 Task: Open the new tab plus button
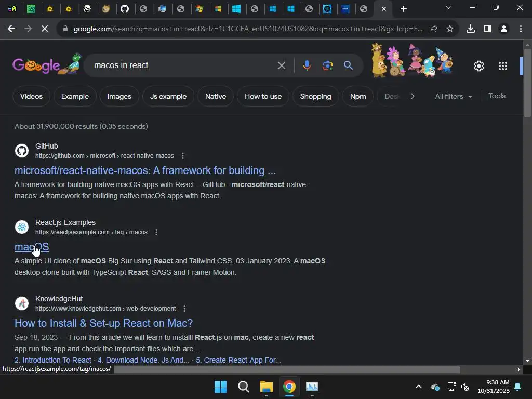click(403, 9)
